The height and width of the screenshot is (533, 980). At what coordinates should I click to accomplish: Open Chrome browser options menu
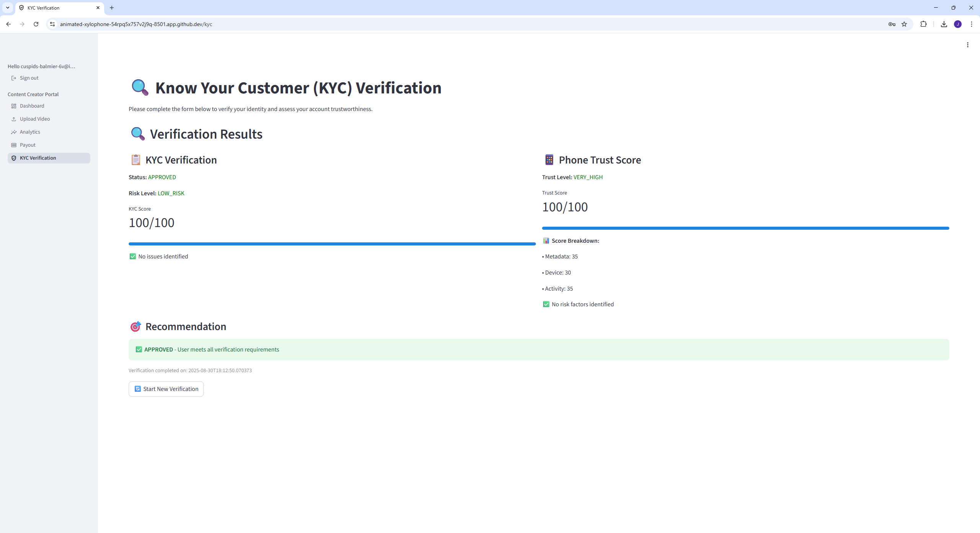971,24
